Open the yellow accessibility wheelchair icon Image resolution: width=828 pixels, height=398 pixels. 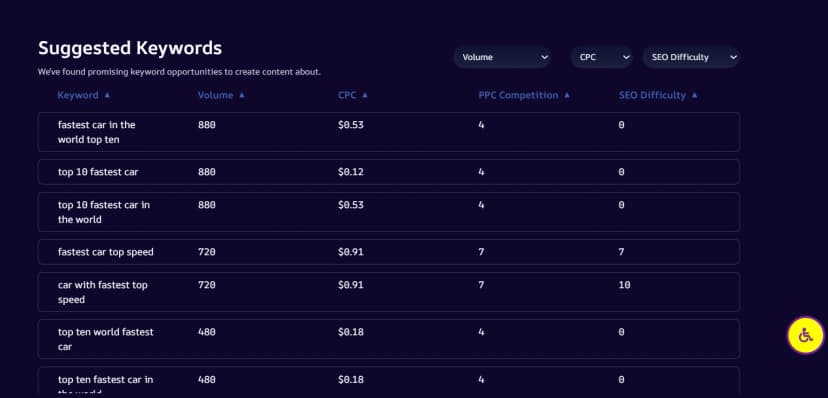pos(805,335)
